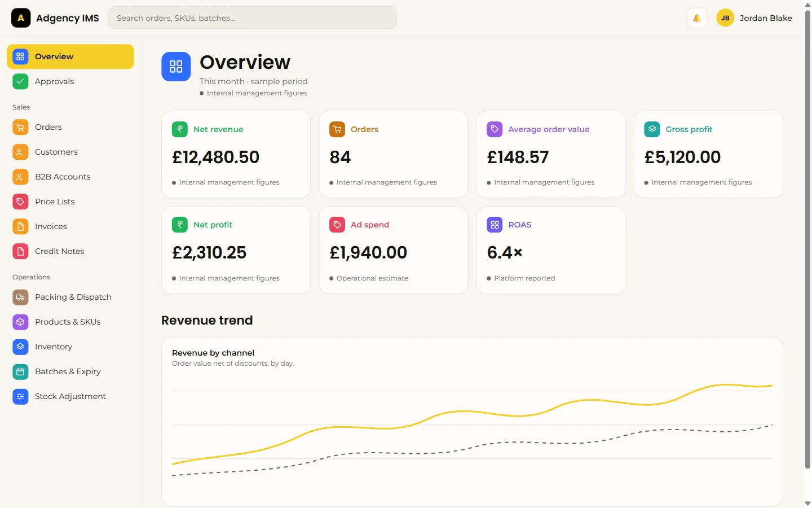The image size is (812, 508).
Task: Go to Credit Notes
Action: pos(70,252)
